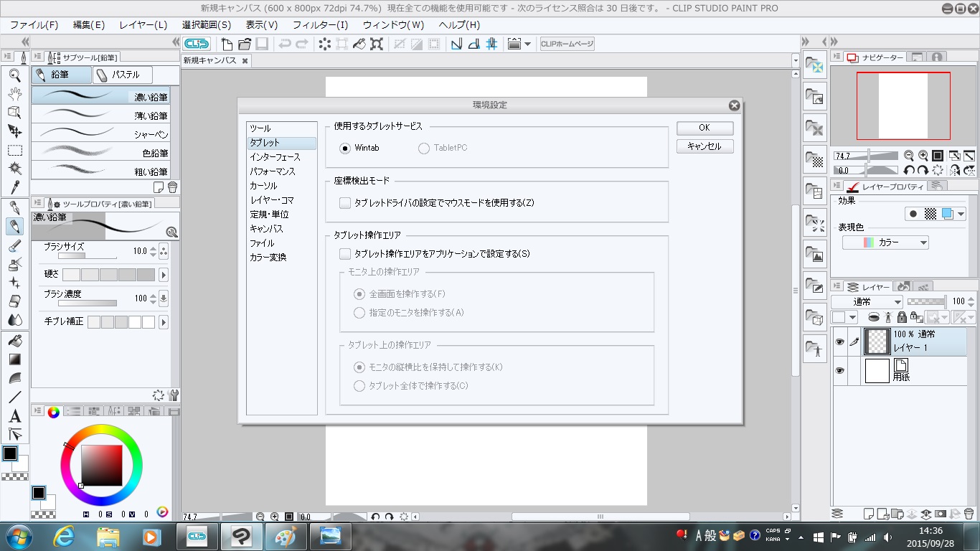980x551 pixels.
Task: Select the hand move tool
Action: 14,93
